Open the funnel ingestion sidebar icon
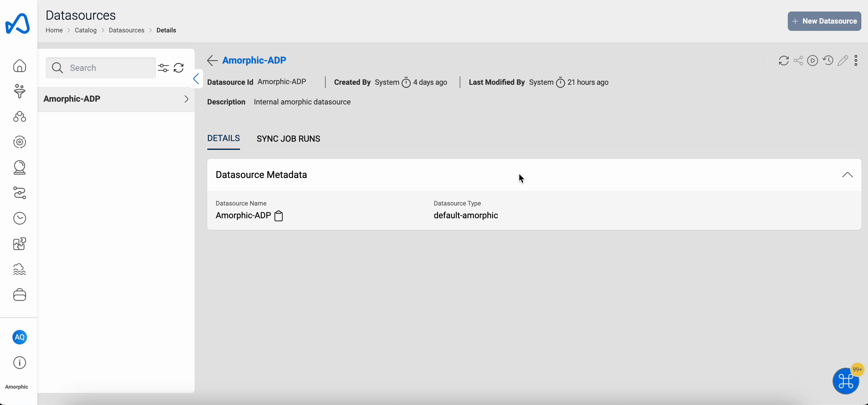 pos(20,91)
